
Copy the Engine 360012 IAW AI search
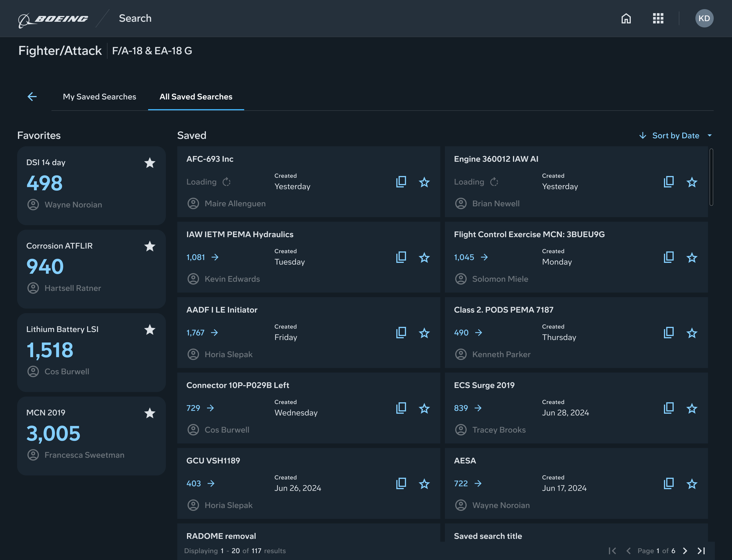tap(669, 182)
